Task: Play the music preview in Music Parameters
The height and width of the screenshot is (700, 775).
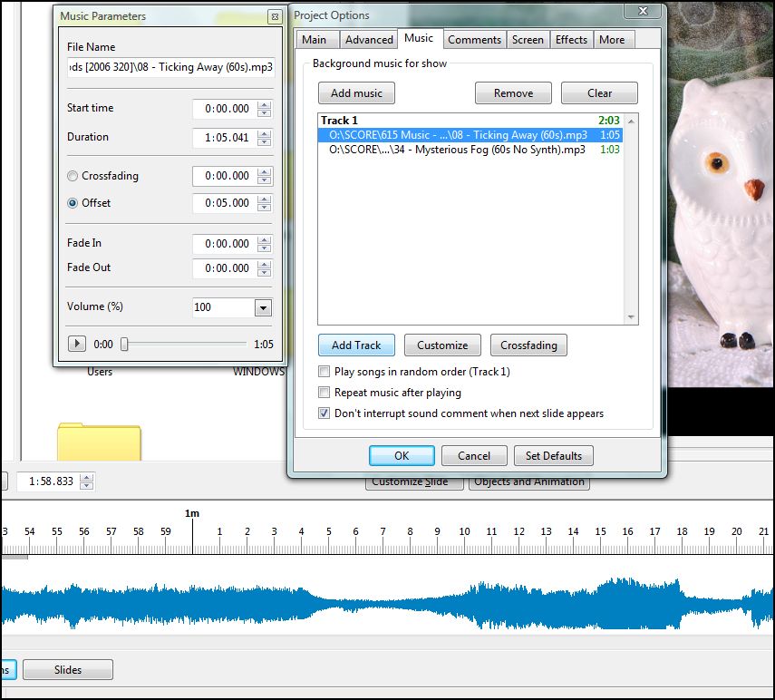Action: 77,344
